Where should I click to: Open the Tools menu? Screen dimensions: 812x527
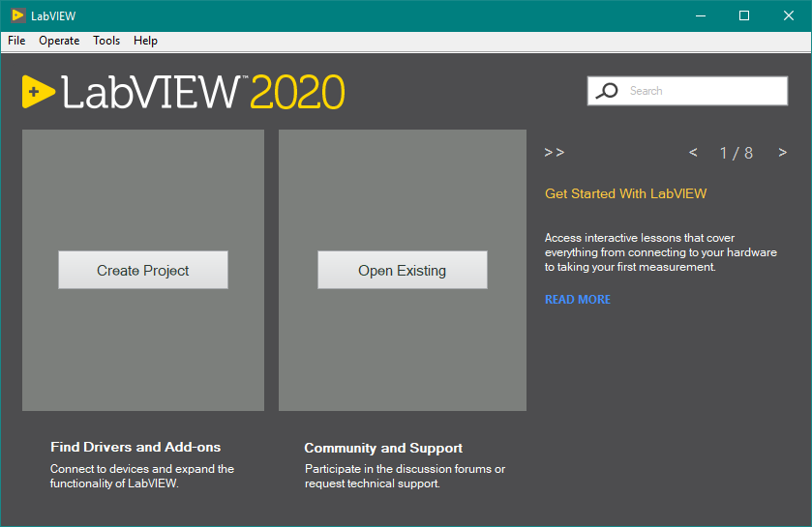point(106,41)
